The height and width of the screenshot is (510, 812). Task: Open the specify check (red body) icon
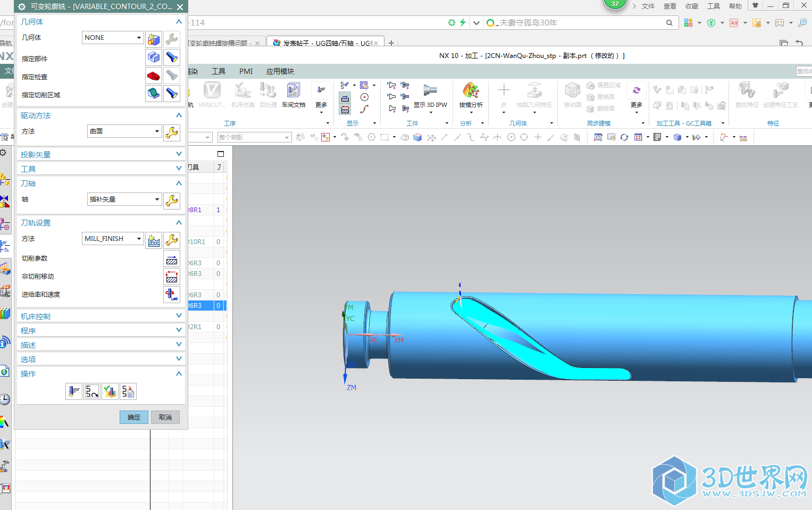pos(154,76)
